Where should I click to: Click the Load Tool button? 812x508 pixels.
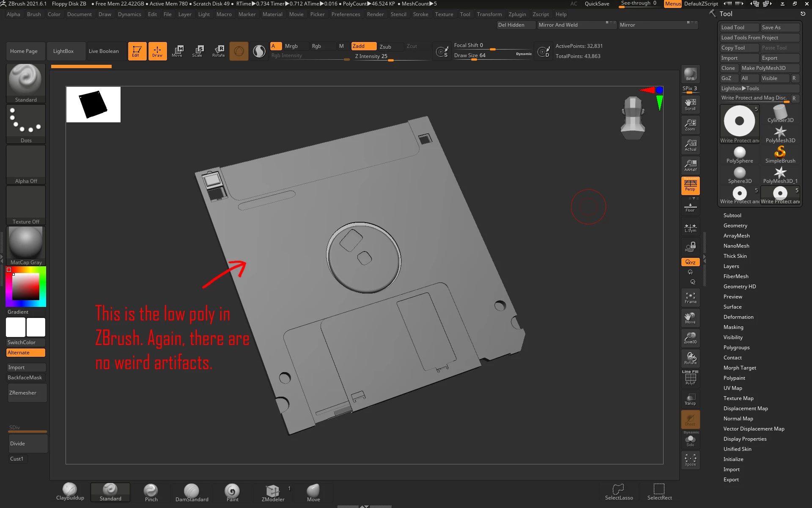click(x=738, y=28)
